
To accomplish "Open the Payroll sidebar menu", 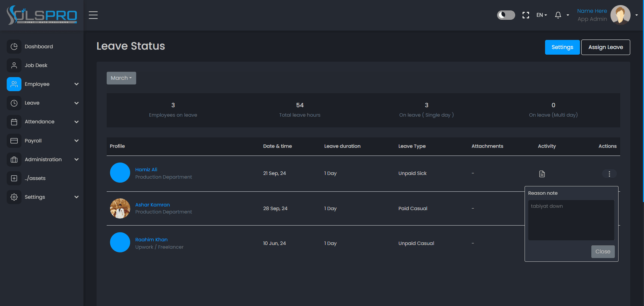I will [43, 141].
